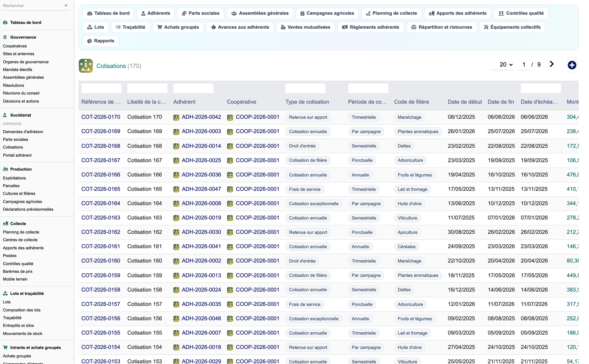Click the Libellé column filter input
This screenshot has height=364, width=589.
coord(147,89)
